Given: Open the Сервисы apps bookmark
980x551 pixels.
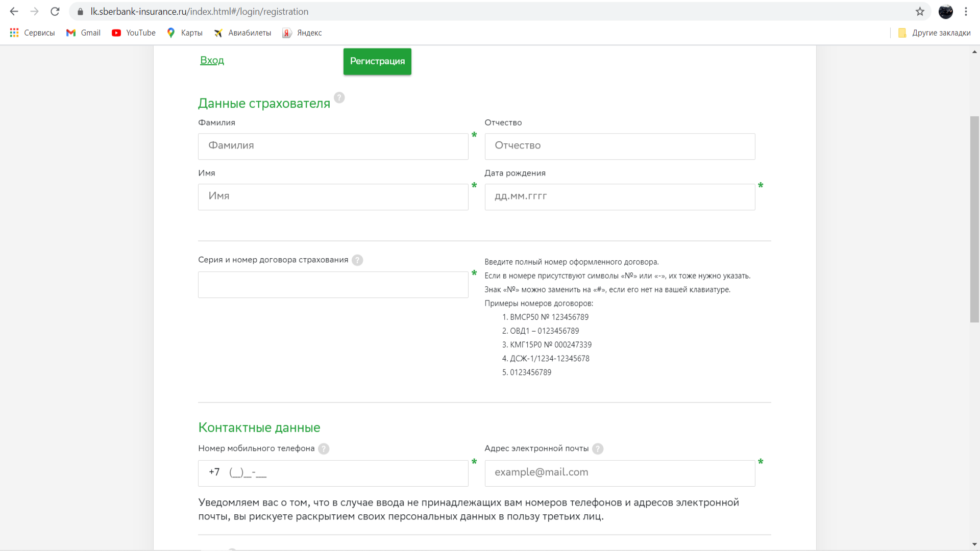Looking at the screenshot, I should point(32,33).
